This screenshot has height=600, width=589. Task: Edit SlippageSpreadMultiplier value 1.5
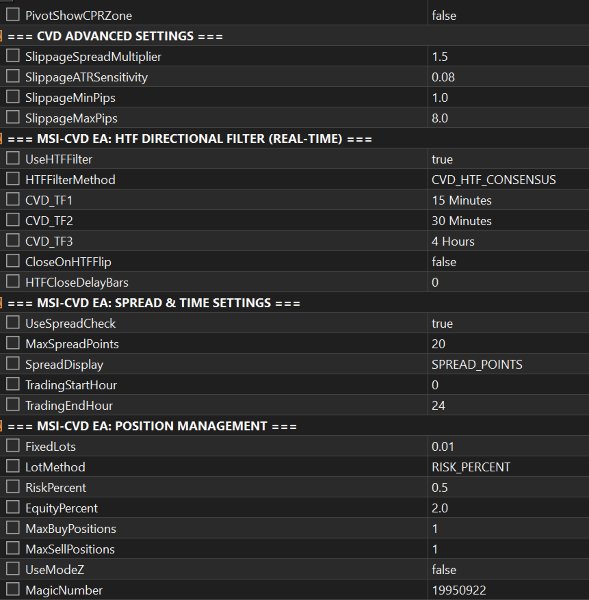click(439, 57)
